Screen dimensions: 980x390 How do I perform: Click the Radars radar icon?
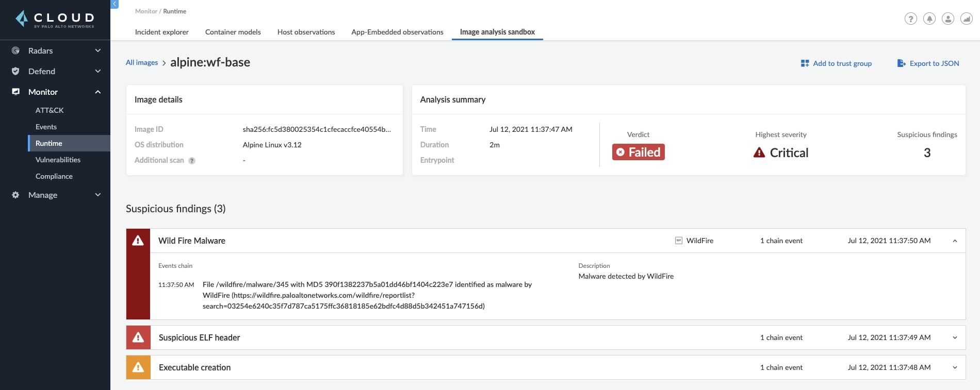click(15, 50)
